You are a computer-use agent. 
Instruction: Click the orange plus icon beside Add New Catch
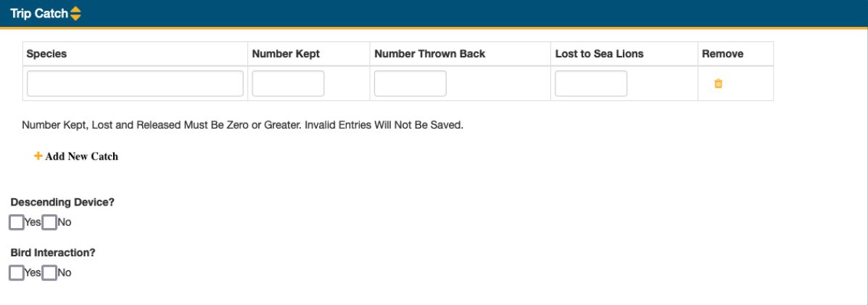(x=38, y=156)
